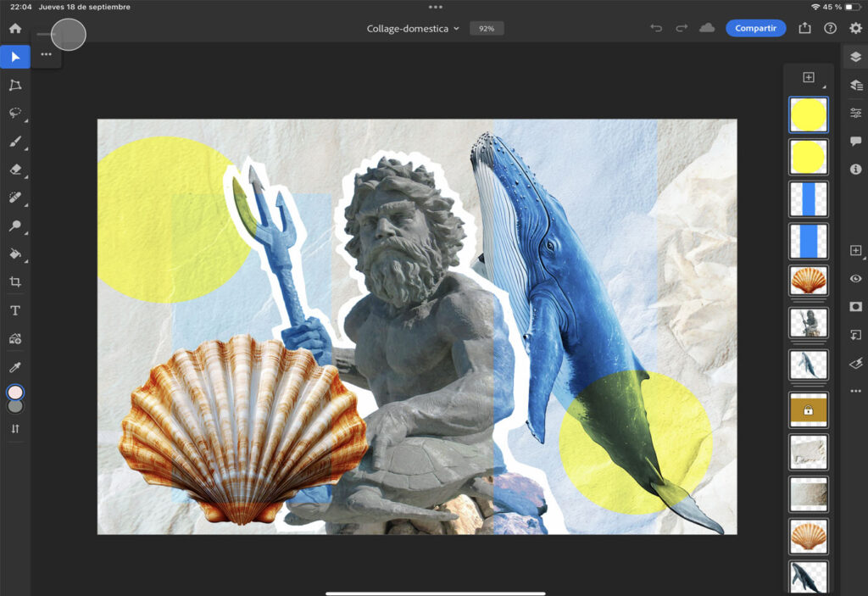Undo the last action
This screenshot has width=868, height=596.
[x=655, y=28]
